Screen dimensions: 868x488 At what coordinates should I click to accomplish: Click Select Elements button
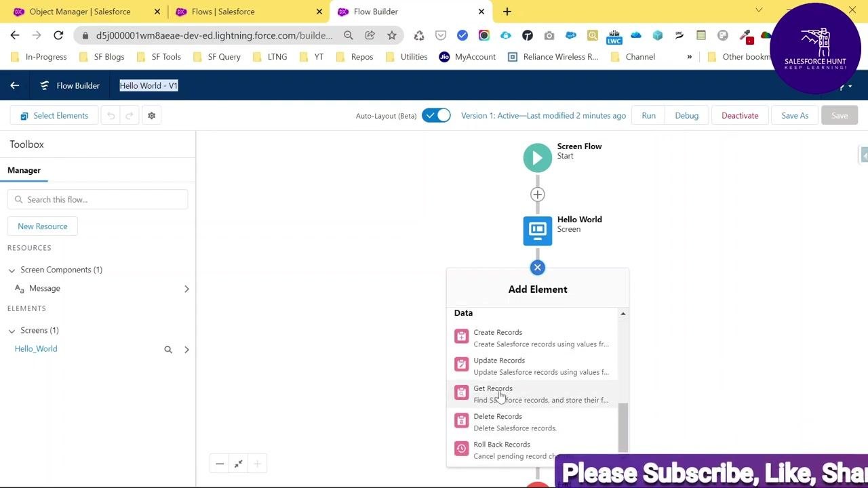pyautogui.click(x=54, y=116)
